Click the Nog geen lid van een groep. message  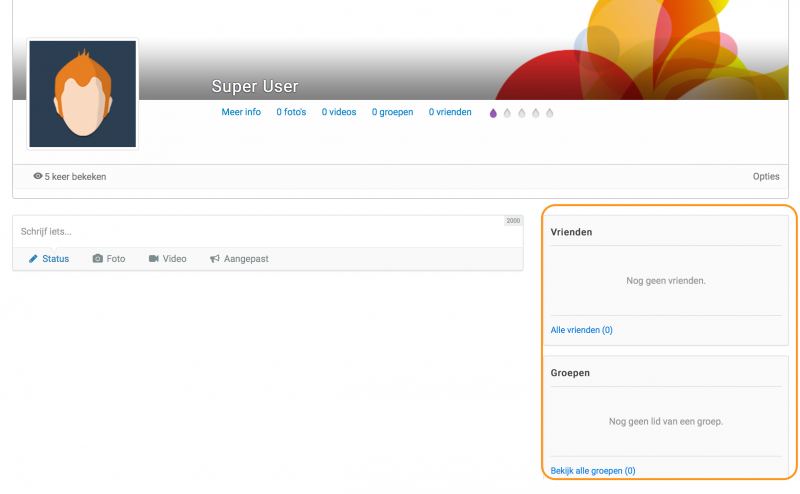coord(666,422)
